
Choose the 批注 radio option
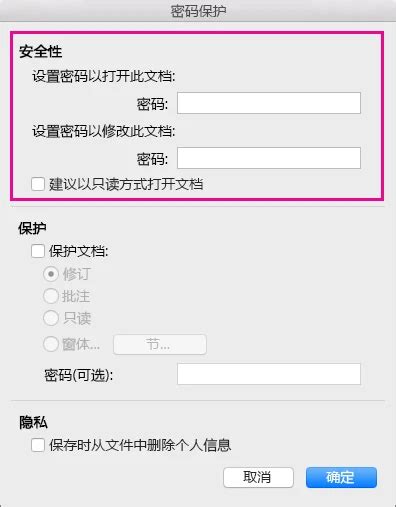[51, 296]
